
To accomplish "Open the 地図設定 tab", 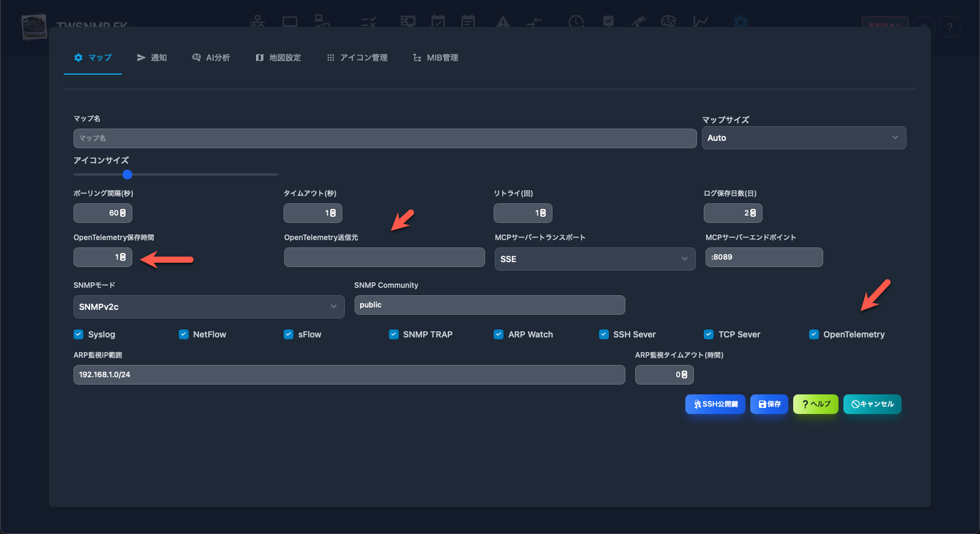I will pos(278,58).
